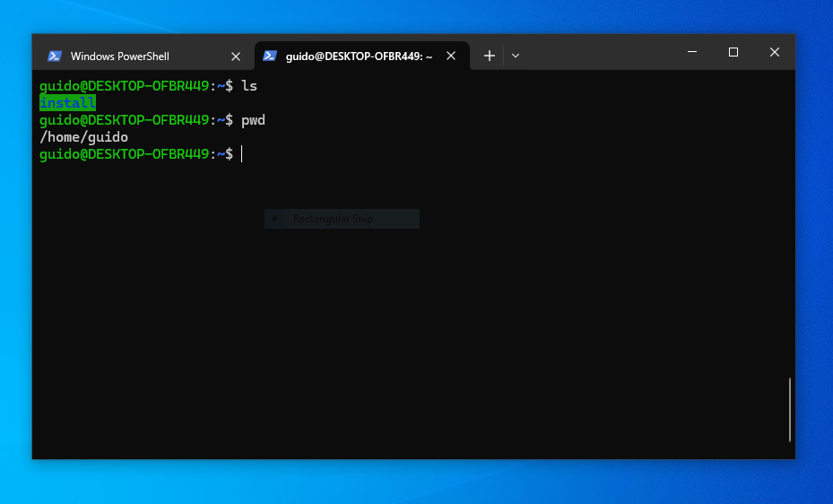
Task: Close the Windows PowerShell tab
Action: click(x=236, y=56)
